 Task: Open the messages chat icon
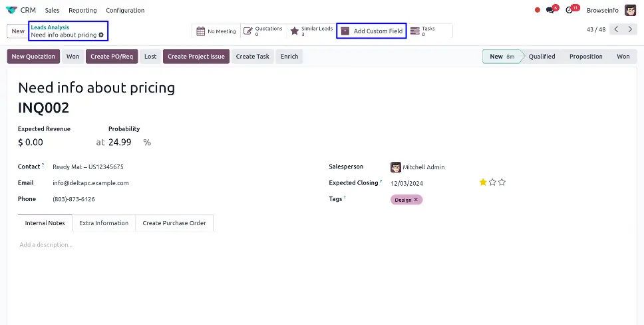coord(552,10)
